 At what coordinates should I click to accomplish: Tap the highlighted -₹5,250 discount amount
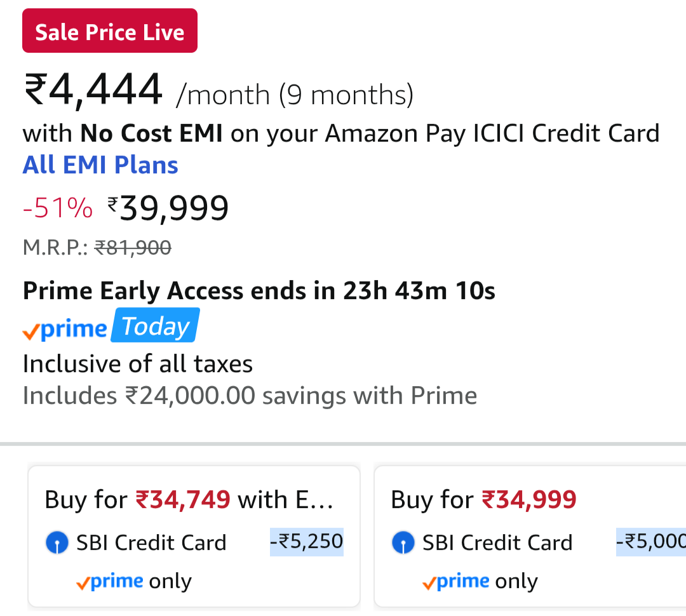[306, 542]
